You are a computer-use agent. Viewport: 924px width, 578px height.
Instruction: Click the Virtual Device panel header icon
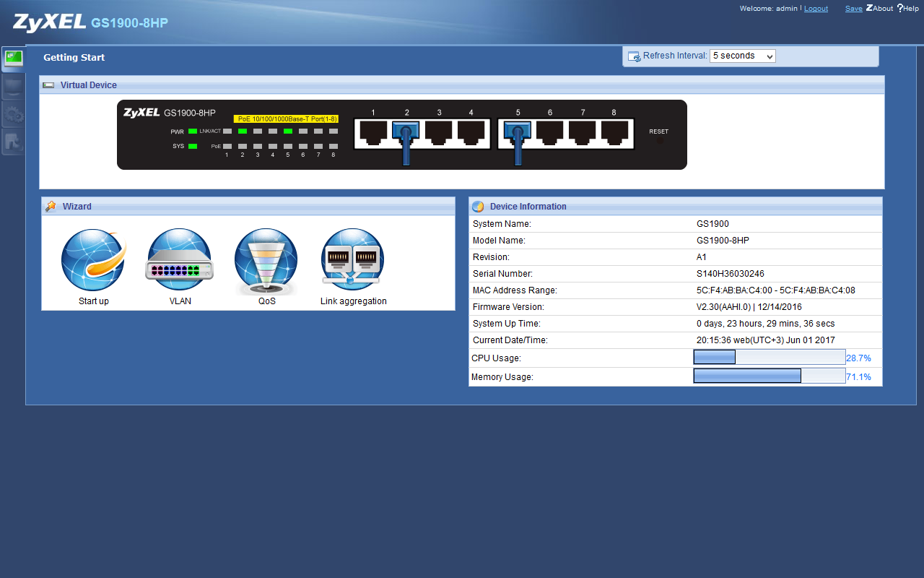[x=48, y=85]
